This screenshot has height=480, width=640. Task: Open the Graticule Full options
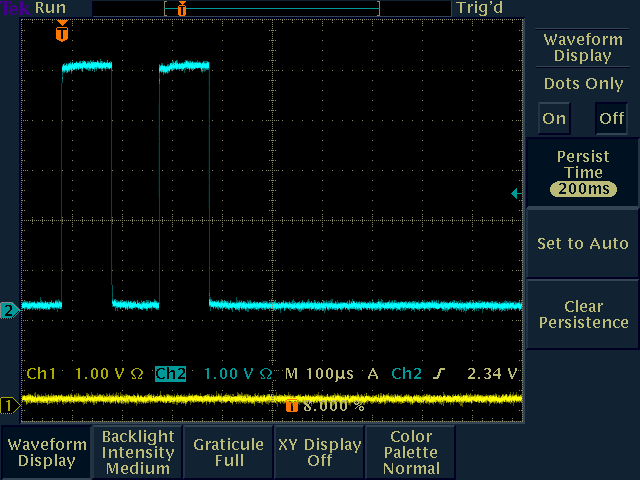click(x=229, y=452)
